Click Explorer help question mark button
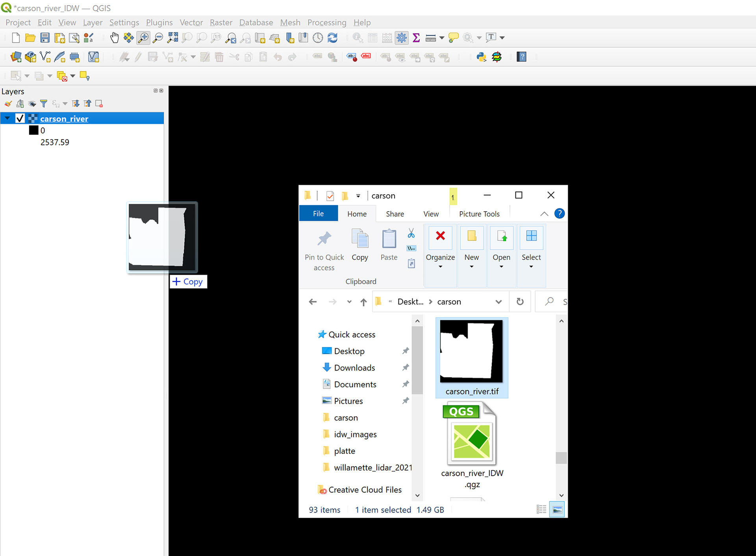756x556 pixels. coord(559,214)
